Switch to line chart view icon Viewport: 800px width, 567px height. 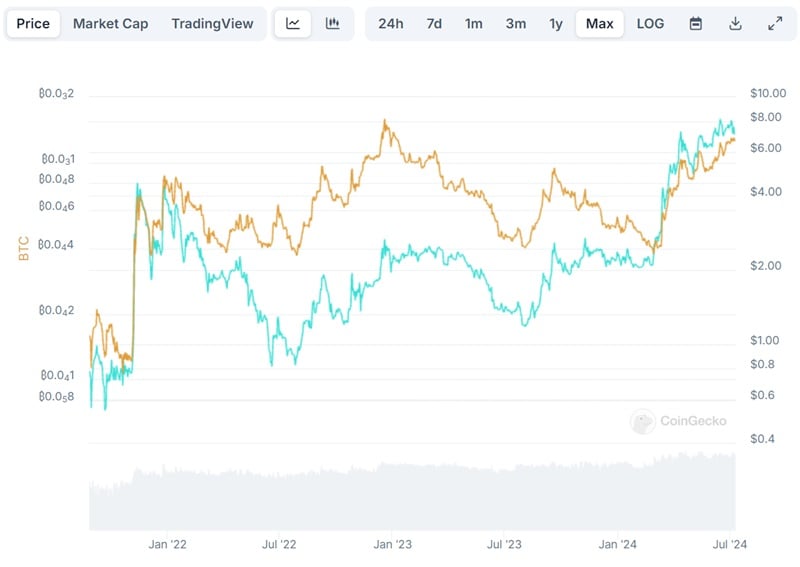pos(293,24)
